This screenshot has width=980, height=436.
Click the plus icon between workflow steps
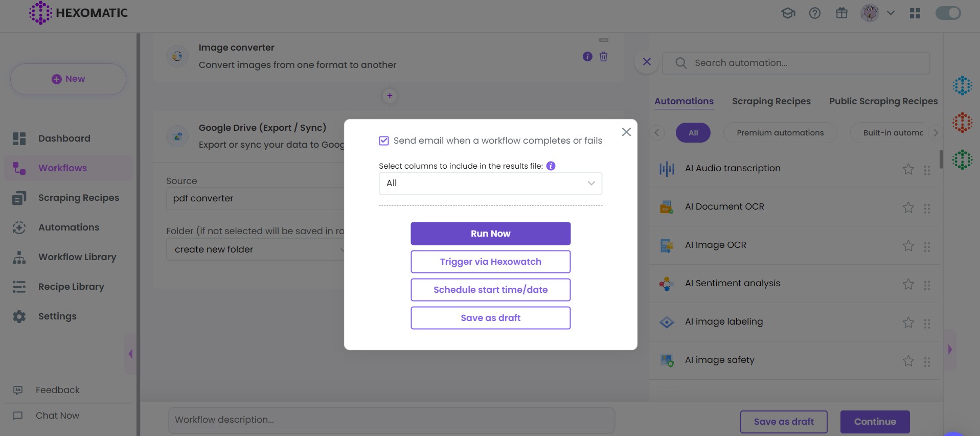pos(390,96)
